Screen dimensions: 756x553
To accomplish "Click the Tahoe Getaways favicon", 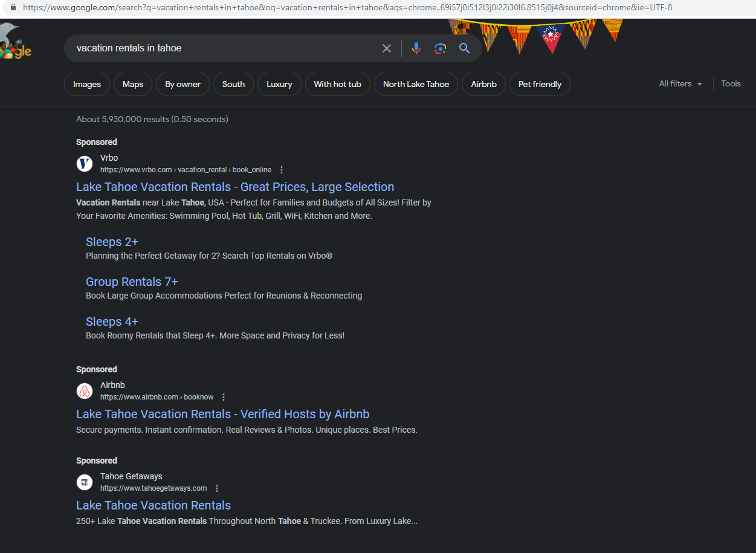I will click(x=85, y=482).
